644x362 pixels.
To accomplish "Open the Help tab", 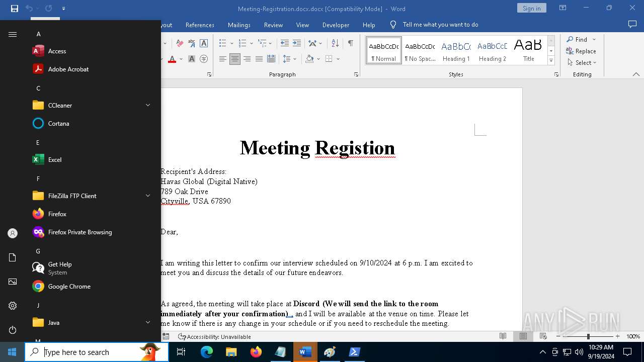I will click(369, 25).
